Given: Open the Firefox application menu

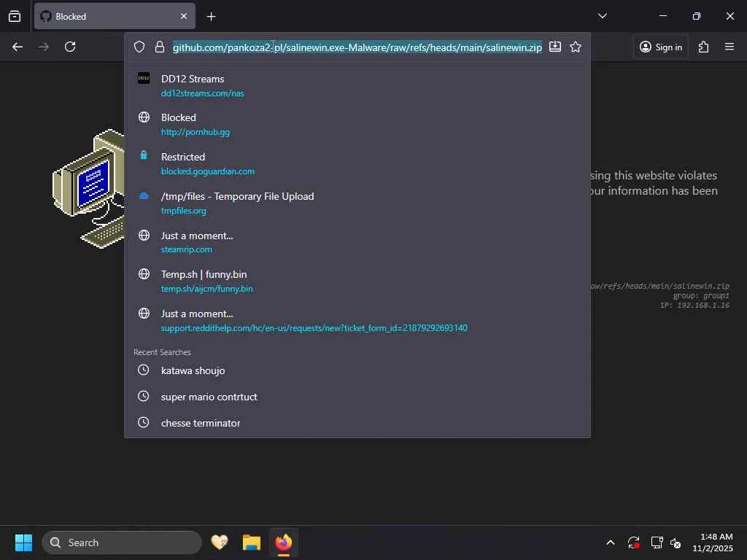Looking at the screenshot, I should (x=729, y=47).
